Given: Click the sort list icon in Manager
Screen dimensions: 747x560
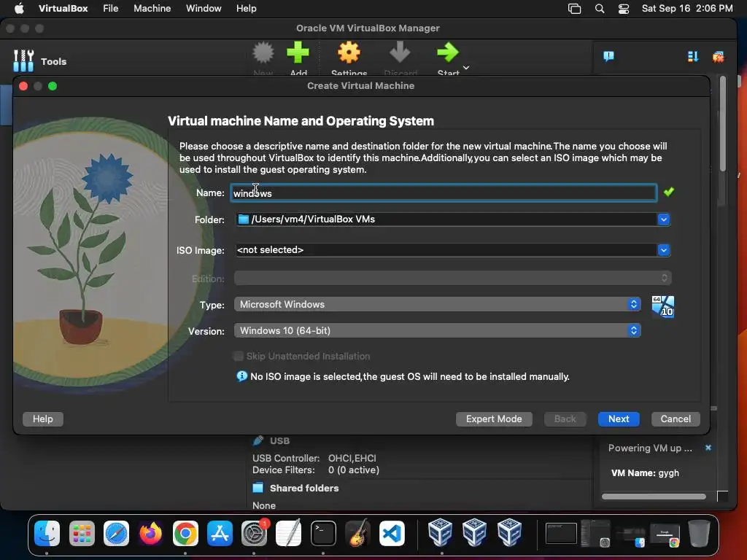Looking at the screenshot, I should coord(693,57).
